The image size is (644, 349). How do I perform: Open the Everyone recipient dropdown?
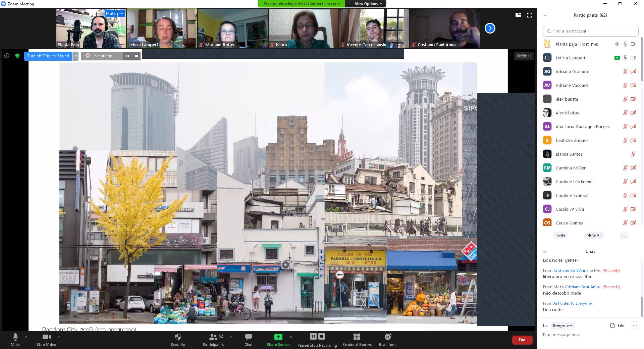coord(563,326)
